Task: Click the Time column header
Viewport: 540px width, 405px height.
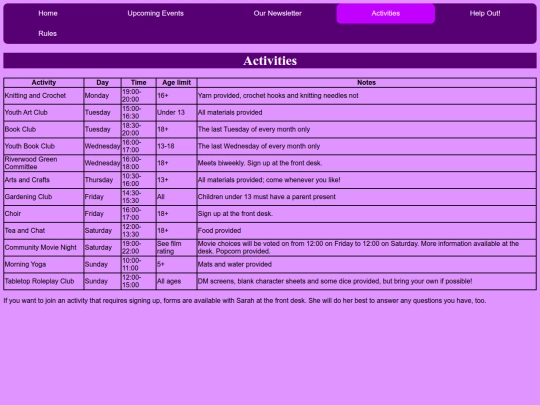Action: 139,83
